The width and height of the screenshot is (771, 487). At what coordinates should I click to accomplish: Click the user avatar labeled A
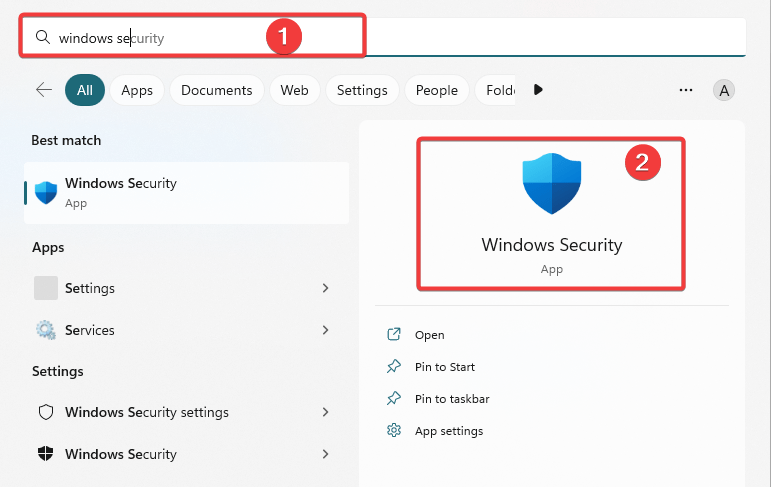click(724, 91)
